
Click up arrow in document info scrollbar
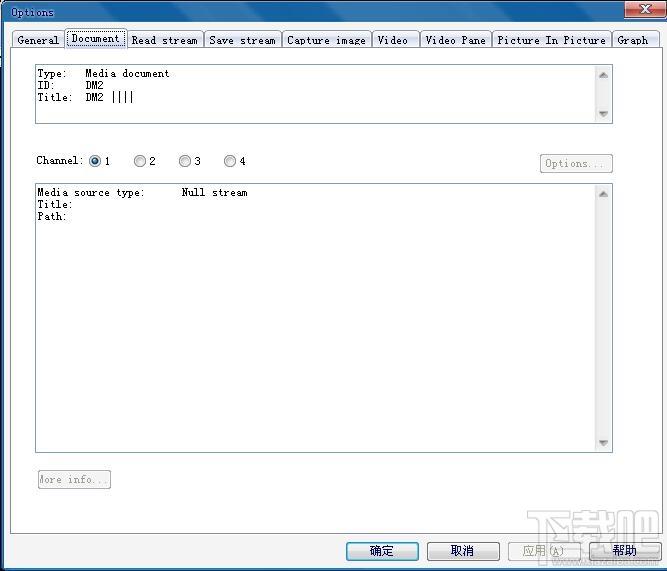603,75
